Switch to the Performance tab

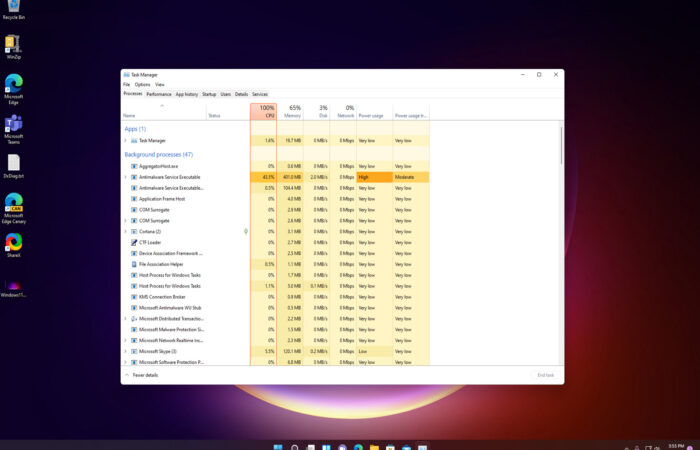(x=159, y=94)
